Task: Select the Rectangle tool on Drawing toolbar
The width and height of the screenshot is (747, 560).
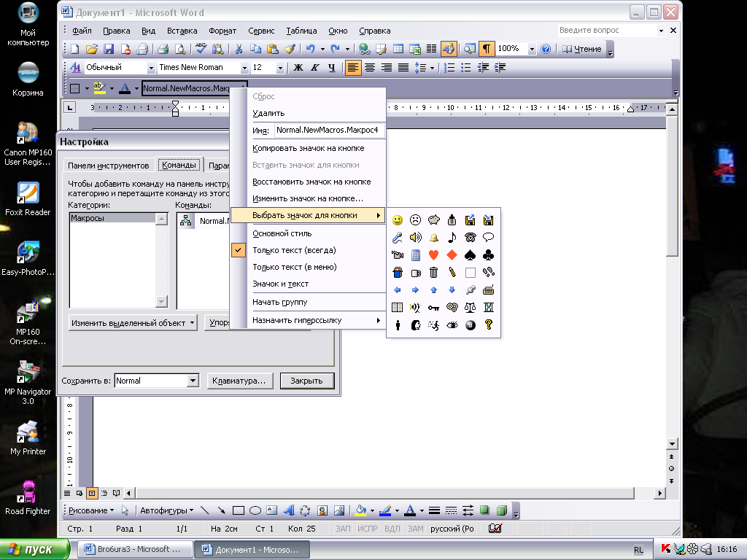Action: 239,510
